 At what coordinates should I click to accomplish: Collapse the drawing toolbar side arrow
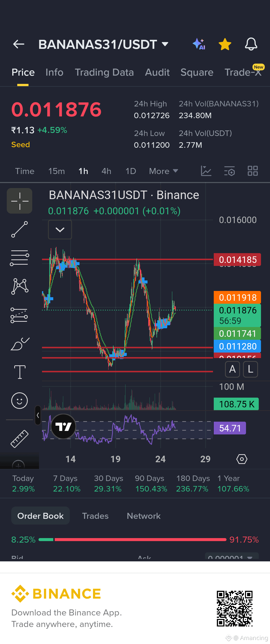[38, 415]
